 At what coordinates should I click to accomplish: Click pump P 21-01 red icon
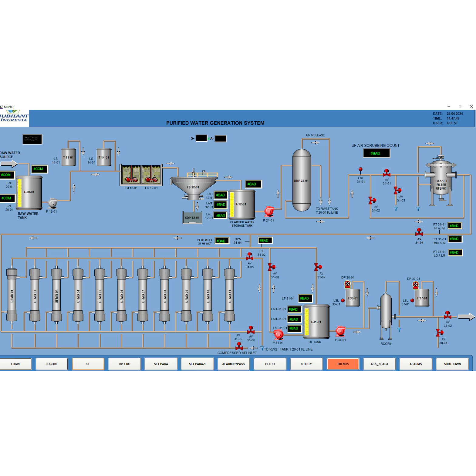(269, 211)
